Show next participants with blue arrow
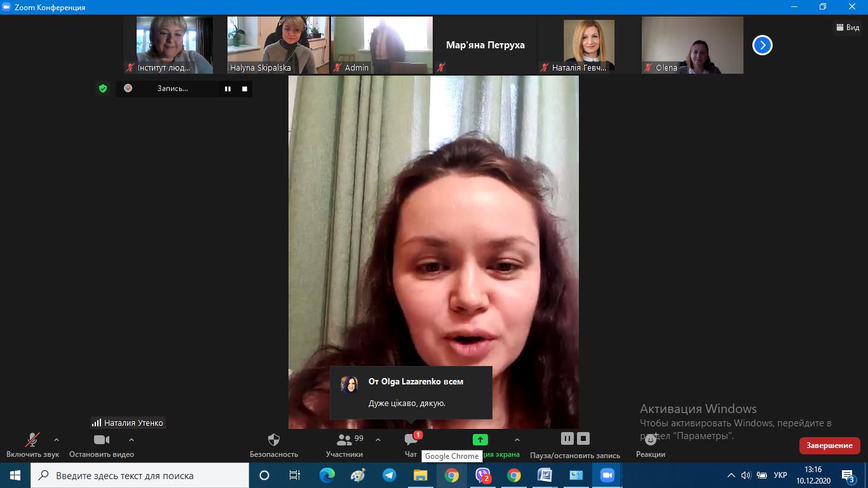This screenshot has width=868, height=488. point(762,45)
